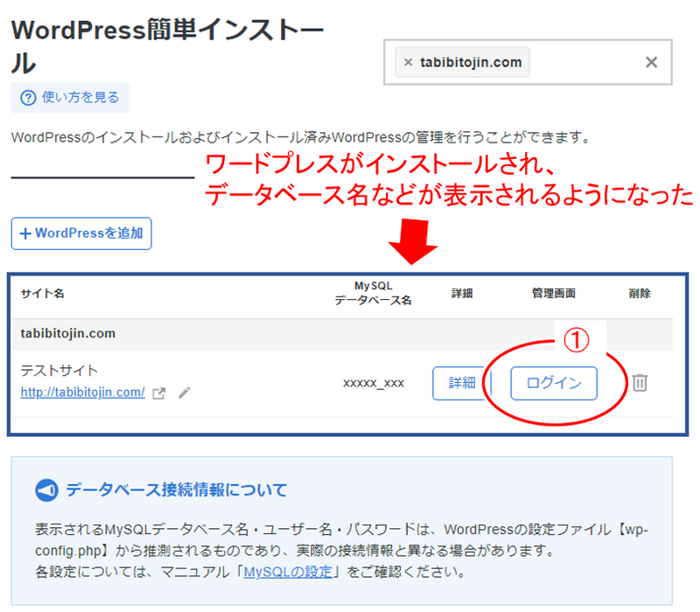
Task: Focus the domain selection box
Action: pyautogui.click(x=528, y=62)
